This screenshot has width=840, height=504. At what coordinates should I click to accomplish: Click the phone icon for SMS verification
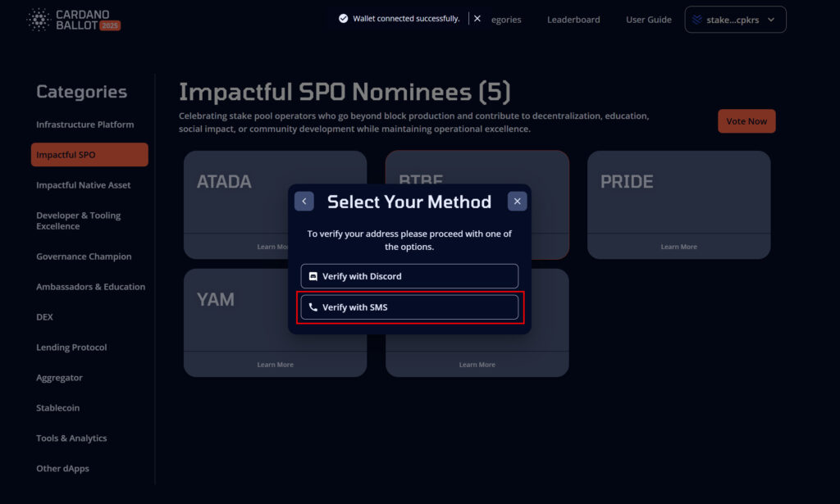pyautogui.click(x=313, y=307)
